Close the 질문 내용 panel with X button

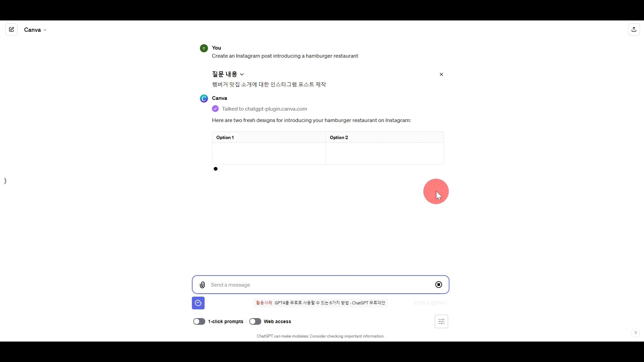(x=441, y=74)
